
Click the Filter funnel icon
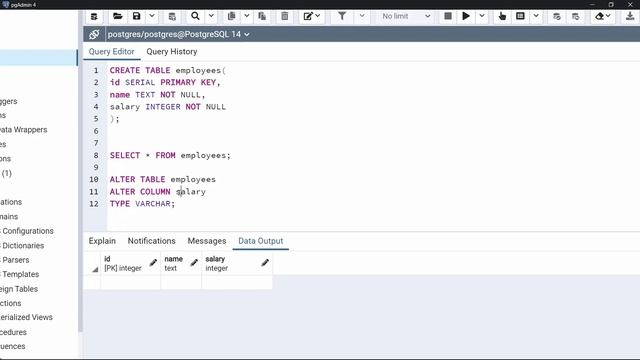[342, 16]
